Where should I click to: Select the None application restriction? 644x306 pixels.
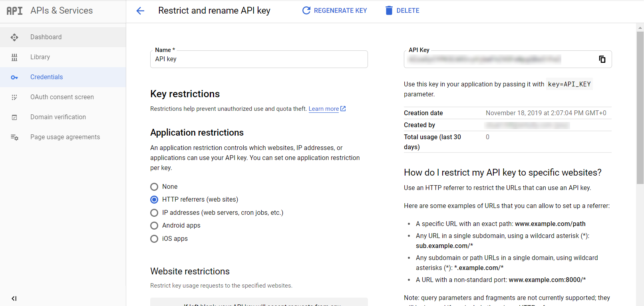[x=154, y=187]
